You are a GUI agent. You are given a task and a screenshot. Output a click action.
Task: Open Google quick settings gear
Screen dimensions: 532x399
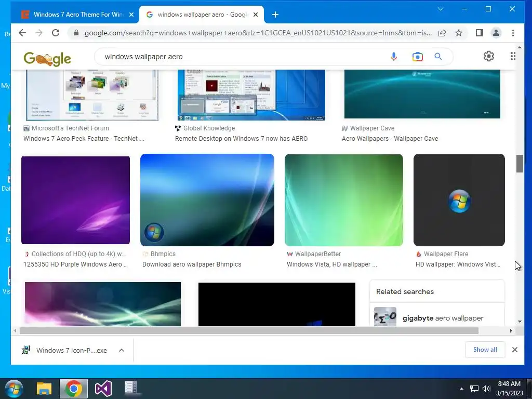pyautogui.click(x=488, y=56)
